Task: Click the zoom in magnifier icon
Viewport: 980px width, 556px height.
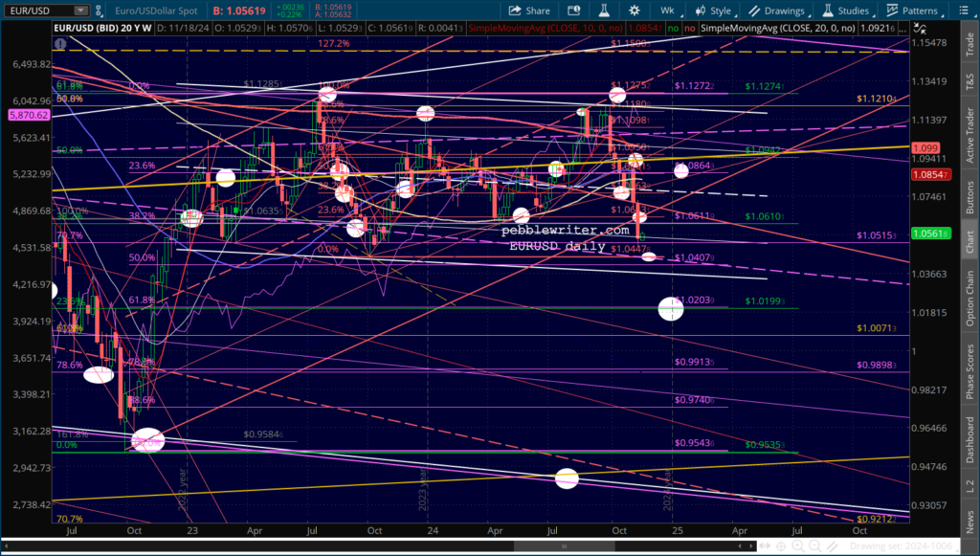Action: pos(798,546)
